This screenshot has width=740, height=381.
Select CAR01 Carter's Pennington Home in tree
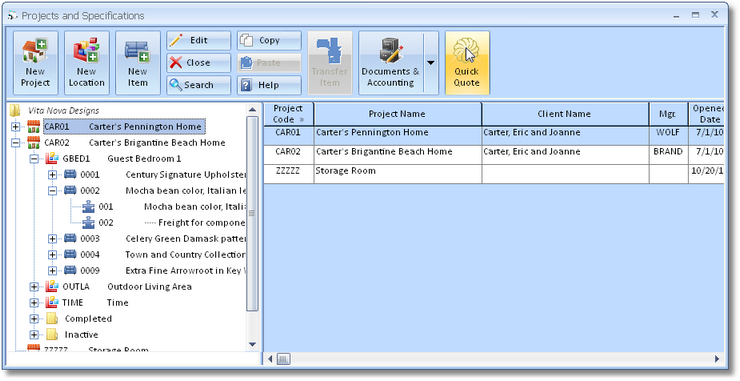coord(124,127)
